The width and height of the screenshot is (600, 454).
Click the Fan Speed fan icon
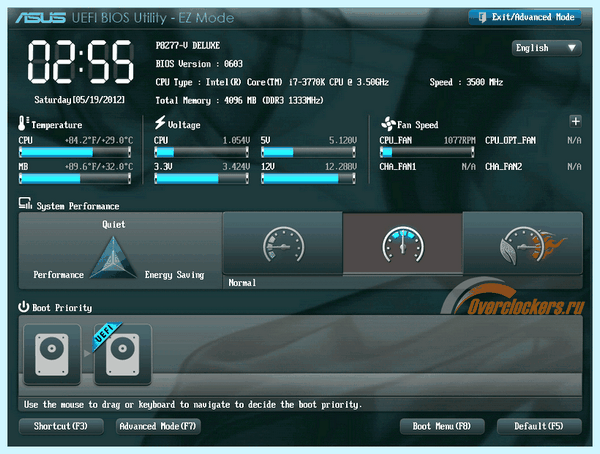(388, 124)
